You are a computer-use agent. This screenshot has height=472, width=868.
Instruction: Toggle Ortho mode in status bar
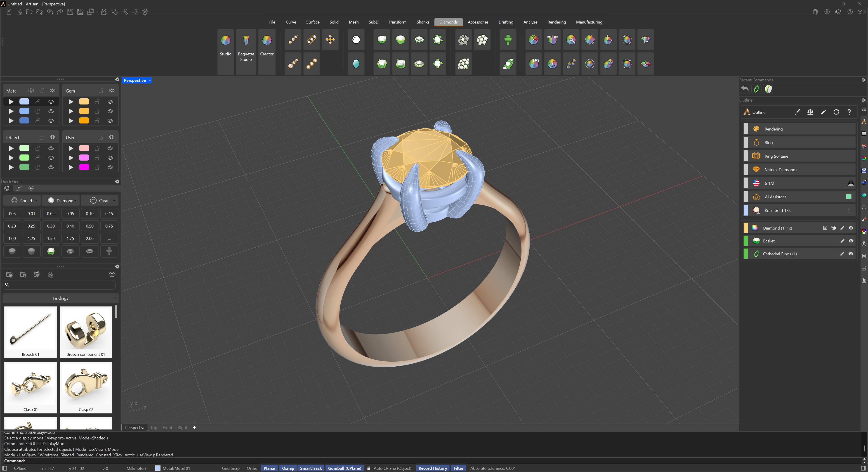pyautogui.click(x=252, y=468)
